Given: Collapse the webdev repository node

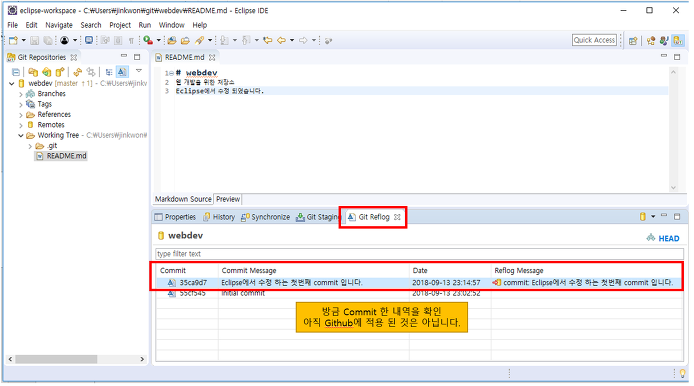Looking at the screenshot, I should [12, 83].
